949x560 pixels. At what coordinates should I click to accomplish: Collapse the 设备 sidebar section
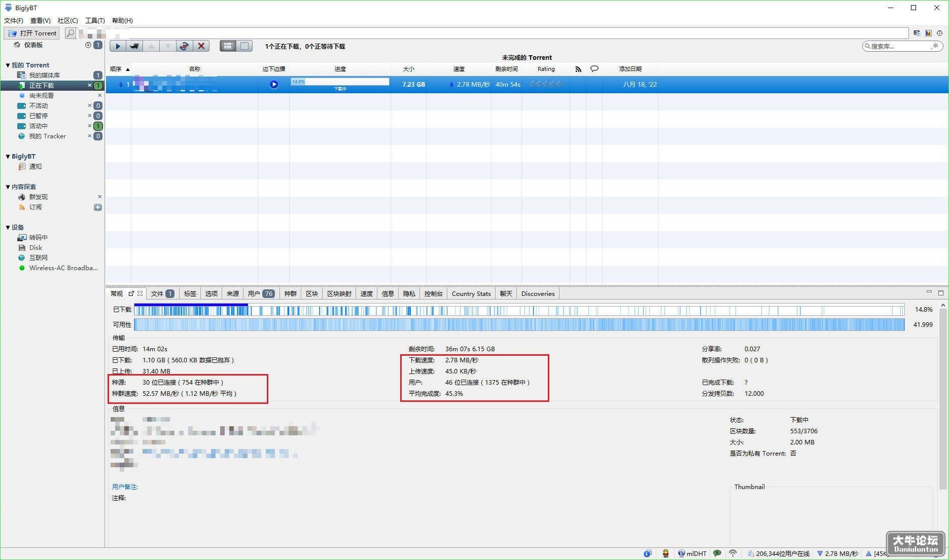pos(8,227)
